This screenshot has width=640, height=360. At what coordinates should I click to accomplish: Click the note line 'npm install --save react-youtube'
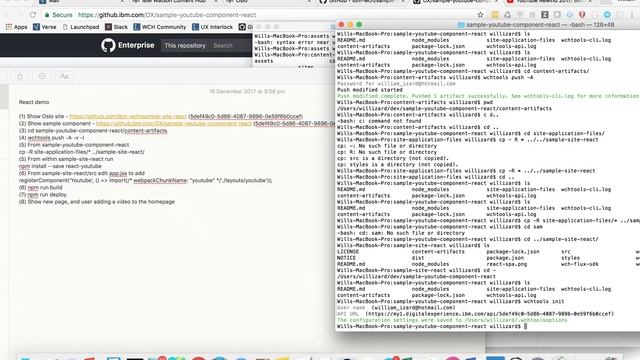point(60,166)
